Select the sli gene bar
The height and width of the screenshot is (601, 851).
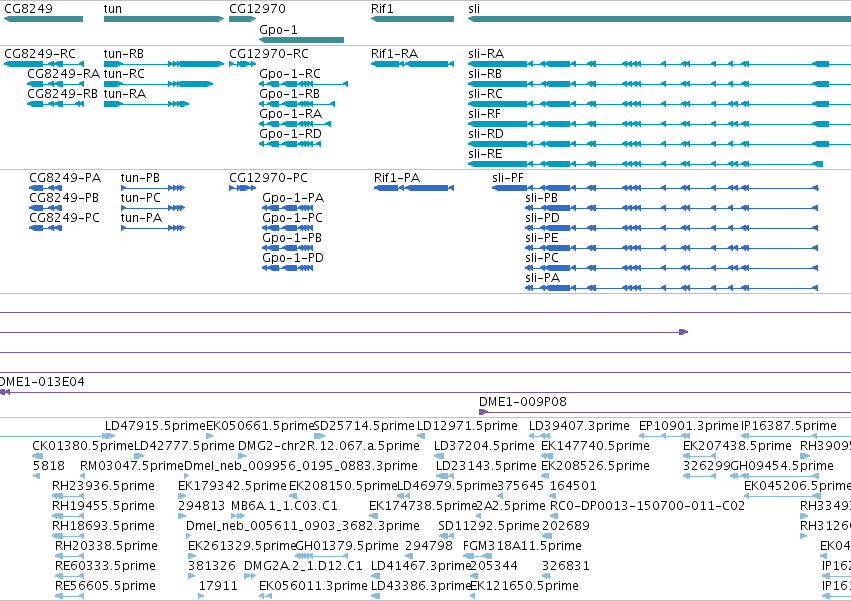[x=659, y=19]
